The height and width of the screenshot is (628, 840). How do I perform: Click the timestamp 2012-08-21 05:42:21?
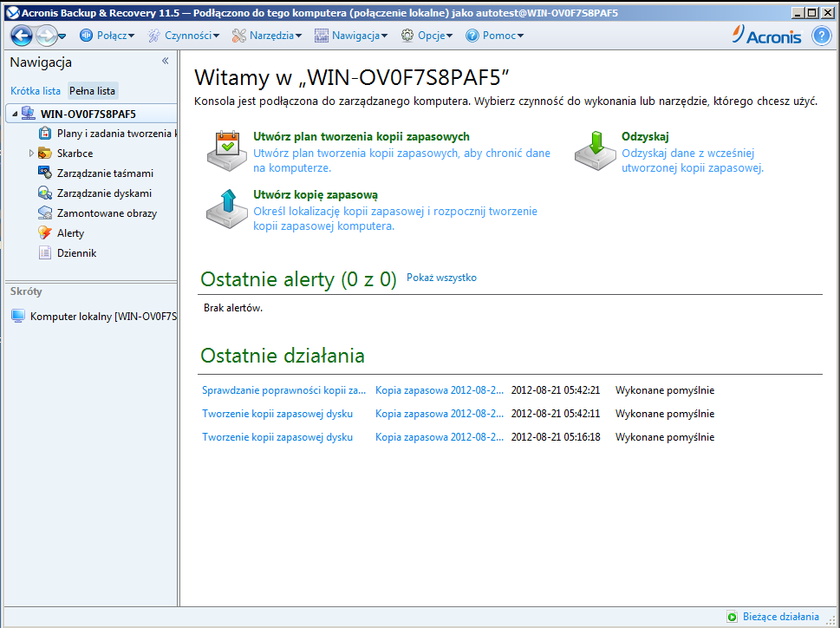[x=556, y=390]
